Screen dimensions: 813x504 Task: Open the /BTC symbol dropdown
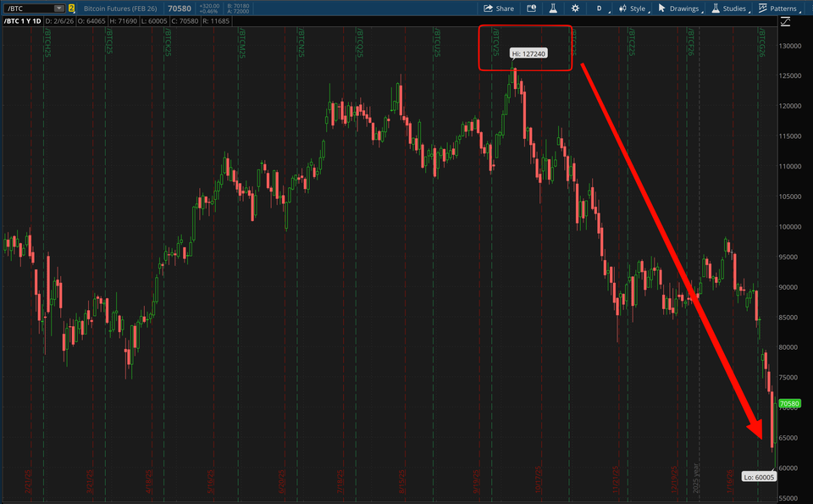tap(58, 8)
